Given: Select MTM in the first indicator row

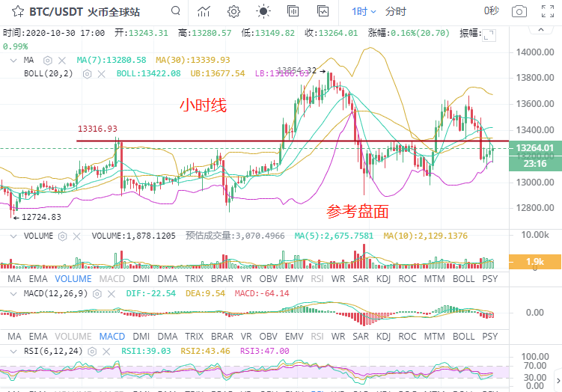Looking at the screenshot, I should [x=434, y=279].
